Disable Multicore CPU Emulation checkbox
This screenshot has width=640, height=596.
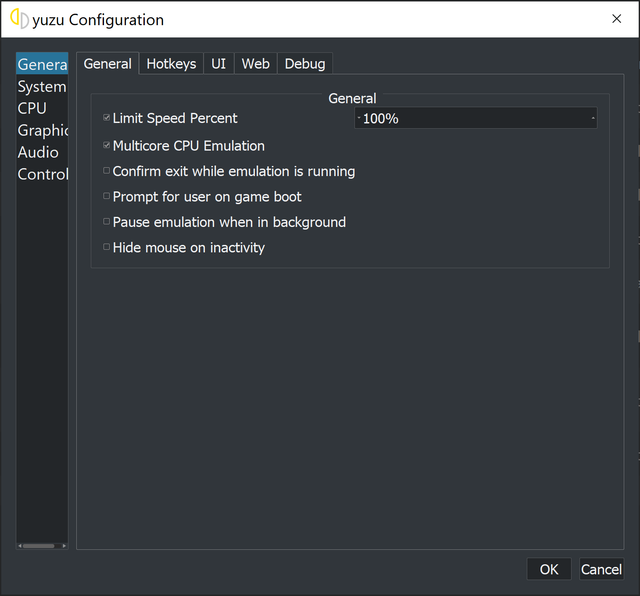107,145
